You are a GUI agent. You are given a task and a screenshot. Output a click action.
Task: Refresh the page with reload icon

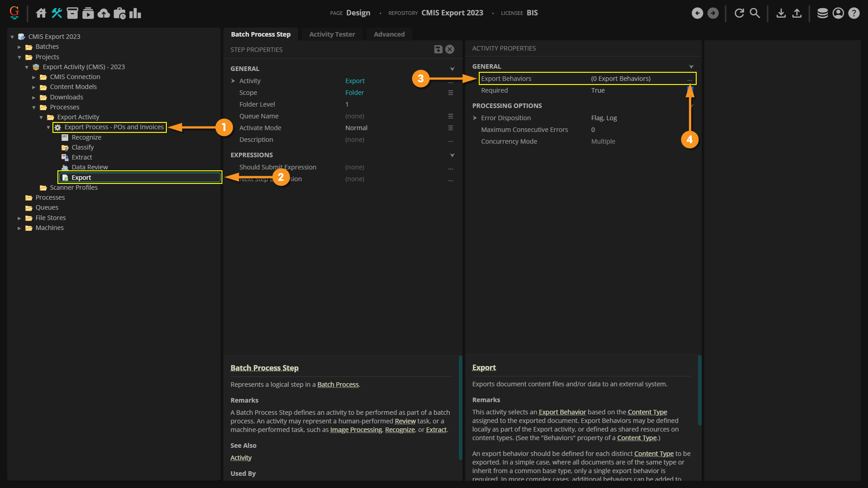click(x=739, y=13)
